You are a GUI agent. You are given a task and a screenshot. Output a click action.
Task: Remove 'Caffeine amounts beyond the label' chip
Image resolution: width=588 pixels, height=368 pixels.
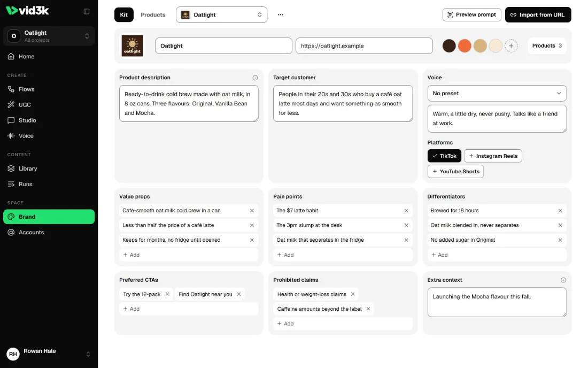(x=368, y=309)
